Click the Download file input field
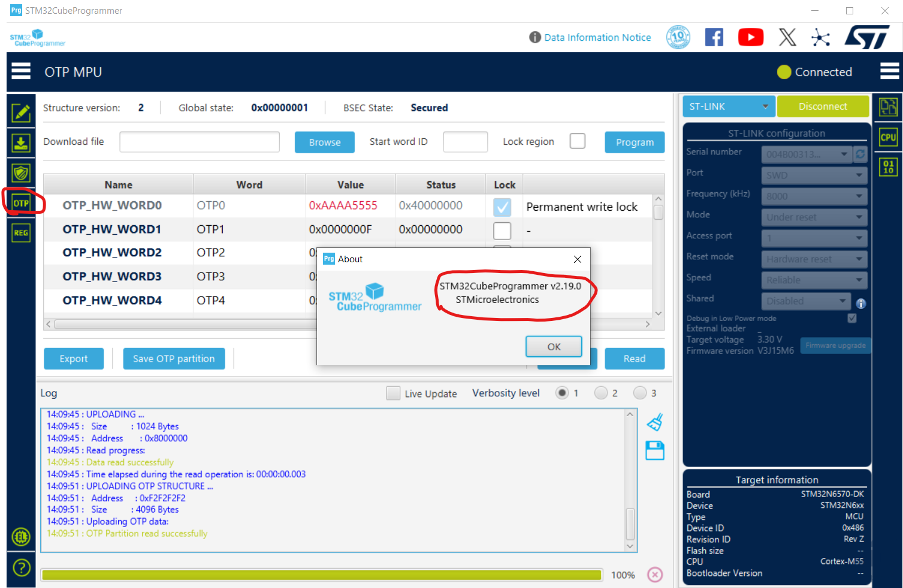 pos(200,142)
